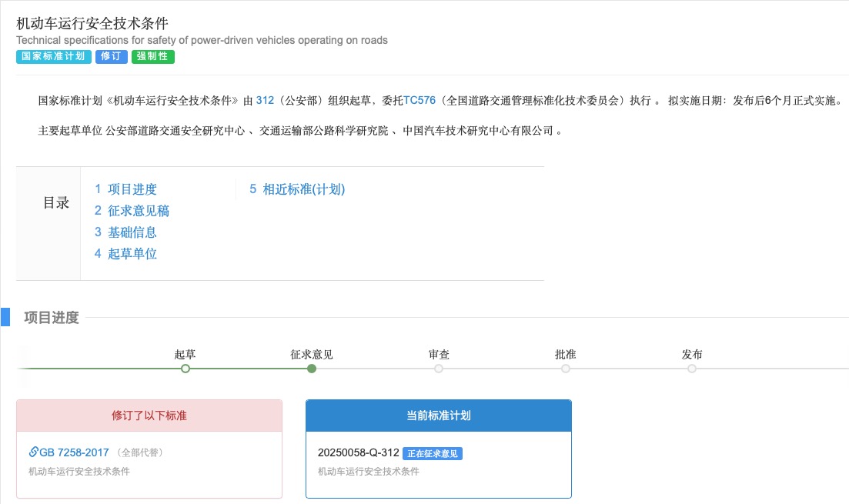Click the 发布 milestone circle

tap(691, 369)
